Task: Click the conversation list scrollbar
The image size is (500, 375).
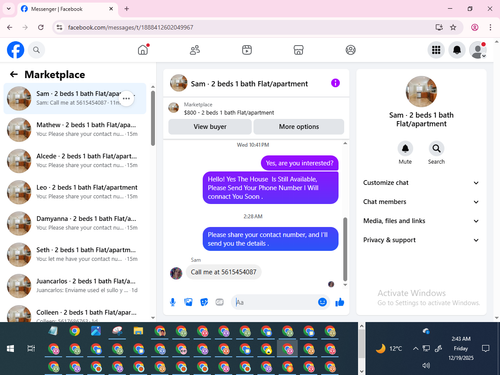Action: pos(153,118)
